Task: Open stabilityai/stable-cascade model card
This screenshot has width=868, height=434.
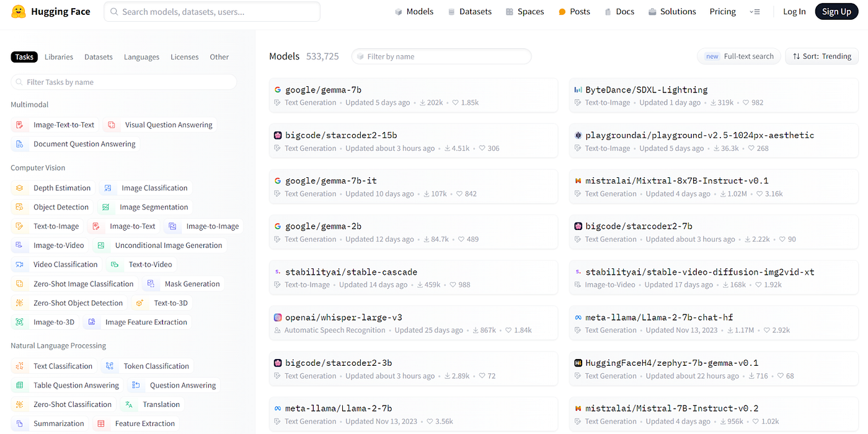Action: click(414, 278)
